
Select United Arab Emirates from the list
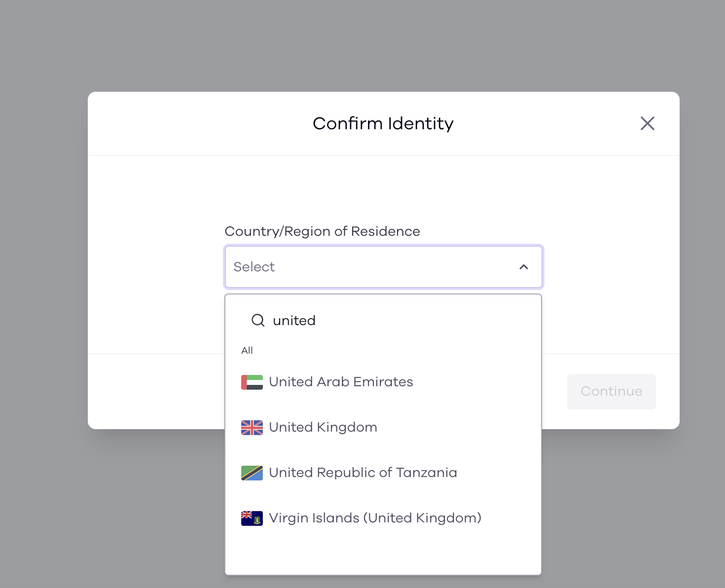point(341,382)
